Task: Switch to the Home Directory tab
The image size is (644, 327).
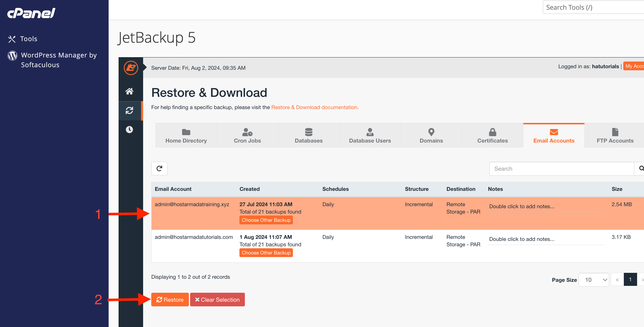Action: pyautogui.click(x=186, y=135)
